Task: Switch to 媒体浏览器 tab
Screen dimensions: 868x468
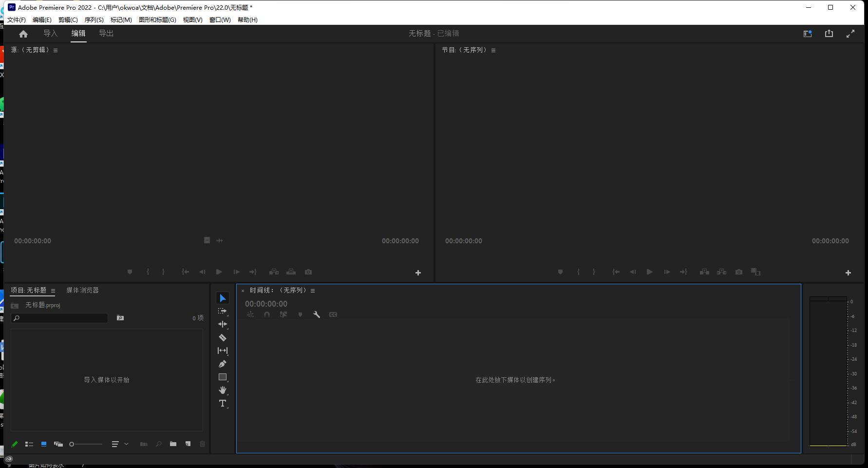Action: tap(82, 290)
